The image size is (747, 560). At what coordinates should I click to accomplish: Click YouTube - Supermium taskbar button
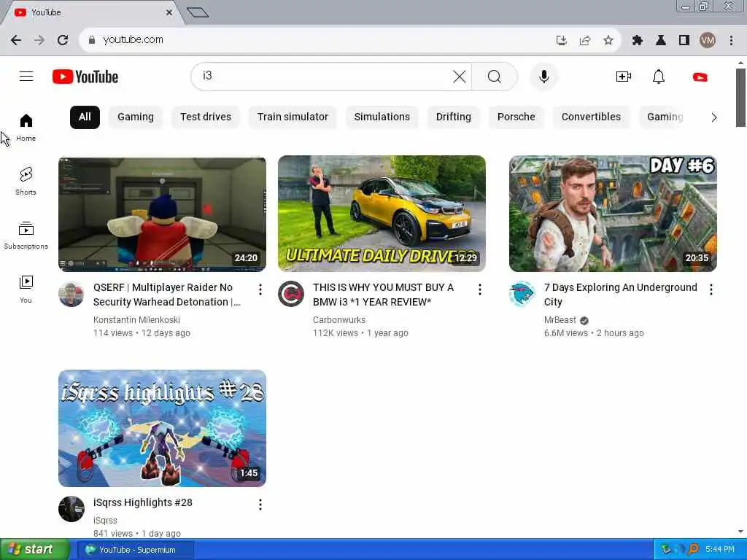(x=136, y=550)
